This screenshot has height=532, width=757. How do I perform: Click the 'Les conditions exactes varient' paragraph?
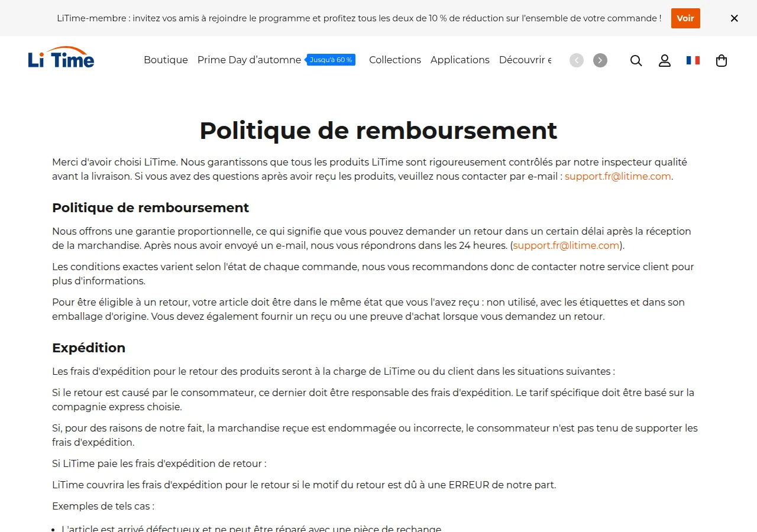[x=373, y=274]
